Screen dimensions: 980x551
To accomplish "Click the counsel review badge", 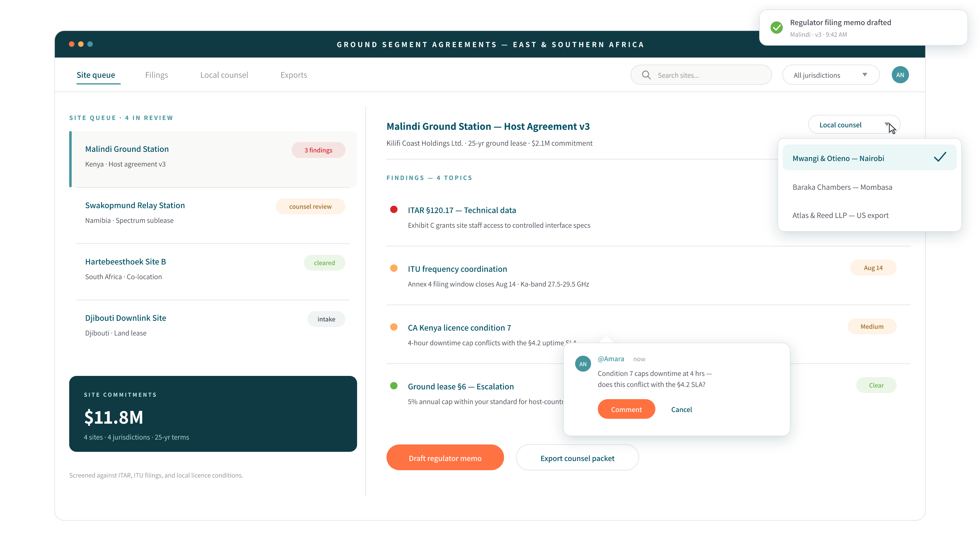I will tap(310, 206).
